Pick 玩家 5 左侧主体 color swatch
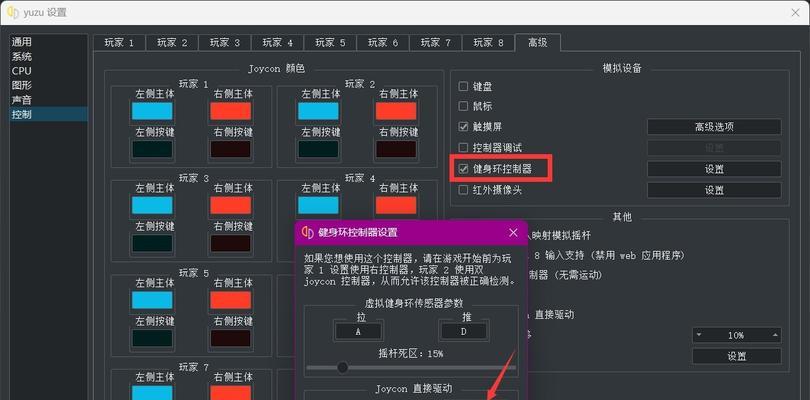The width and height of the screenshot is (810, 400). click(152, 300)
